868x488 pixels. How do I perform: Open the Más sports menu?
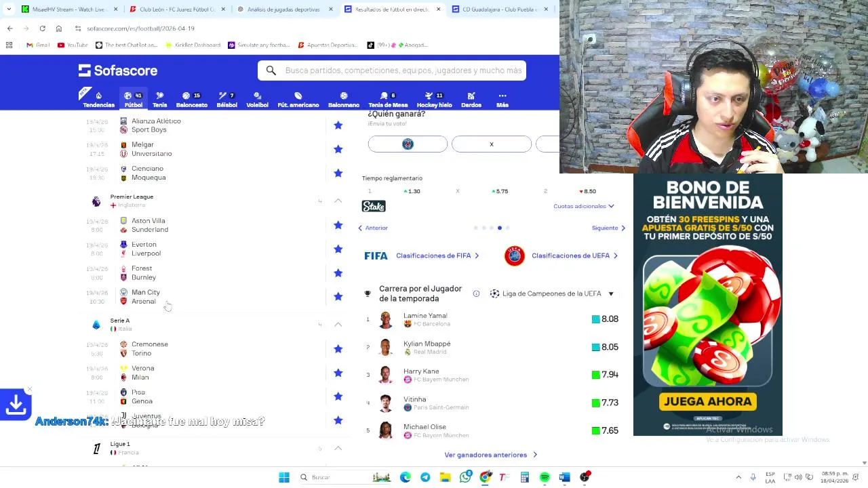click(502, 99)
